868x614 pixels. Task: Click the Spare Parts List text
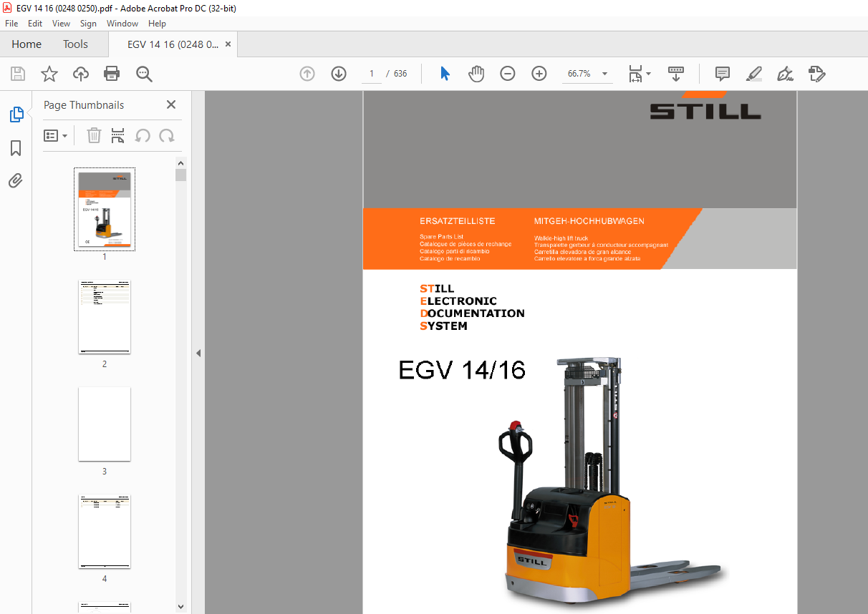(442, 237)
